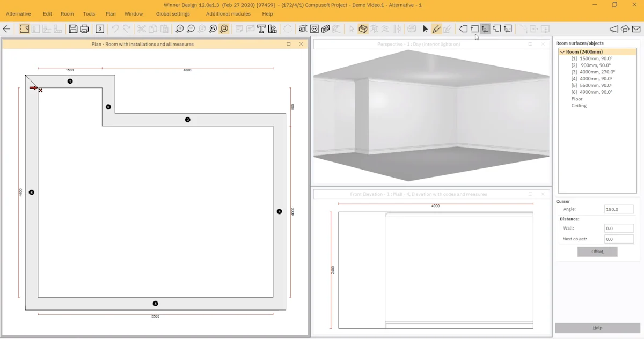
Task: Select Ceiling in the room surfaces tree
Action: 579,106
